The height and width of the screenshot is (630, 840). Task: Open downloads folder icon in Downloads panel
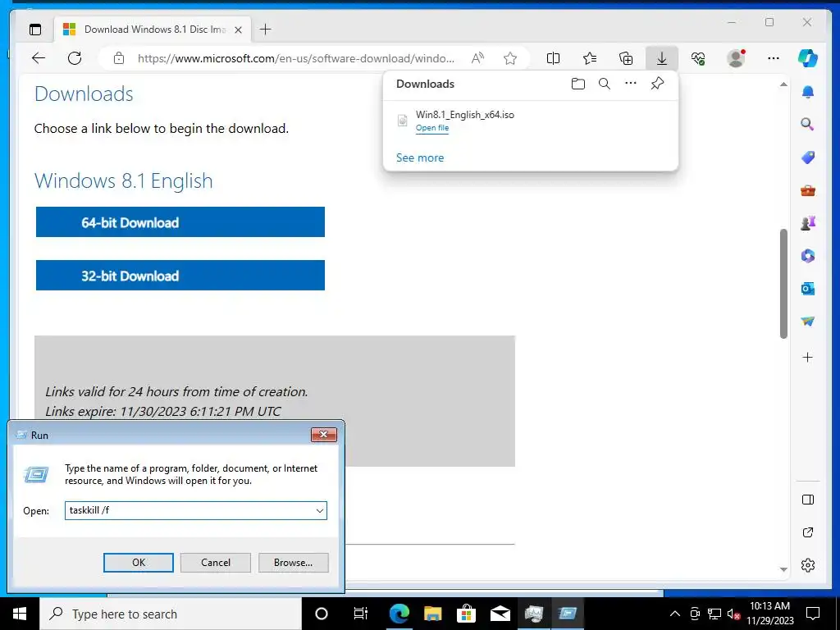[578, 84]
